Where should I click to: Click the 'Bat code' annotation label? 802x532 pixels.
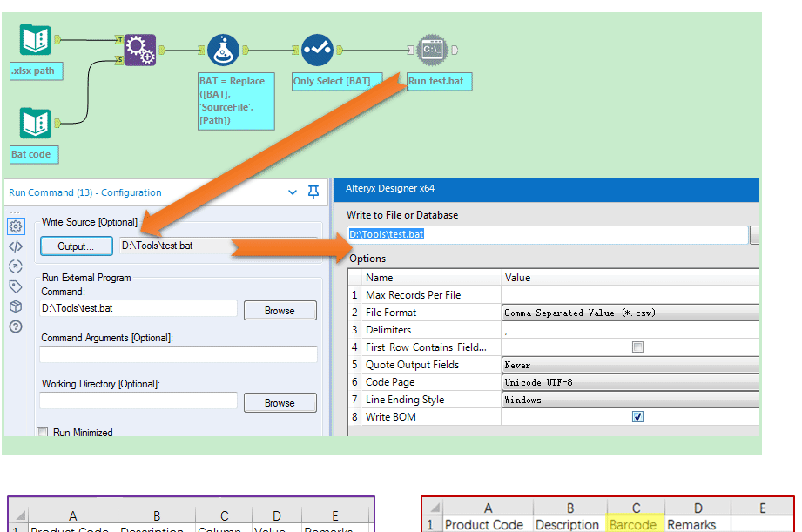pyautogui.click(x=34, y=154)
